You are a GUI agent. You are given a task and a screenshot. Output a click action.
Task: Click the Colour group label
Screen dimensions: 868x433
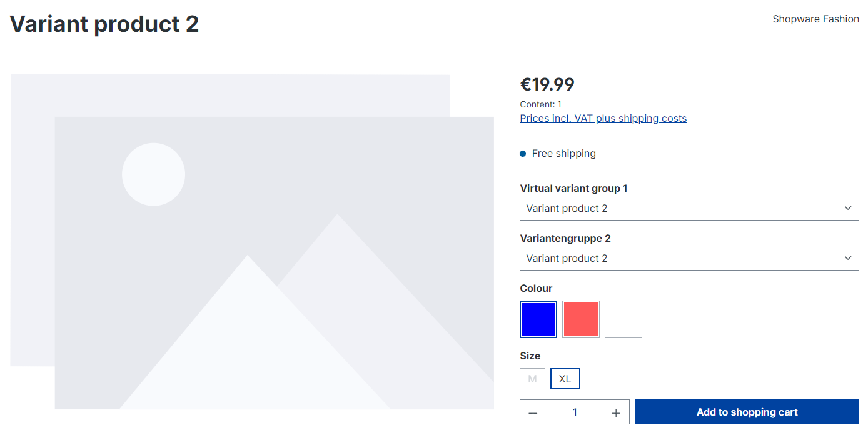point(536,289)
